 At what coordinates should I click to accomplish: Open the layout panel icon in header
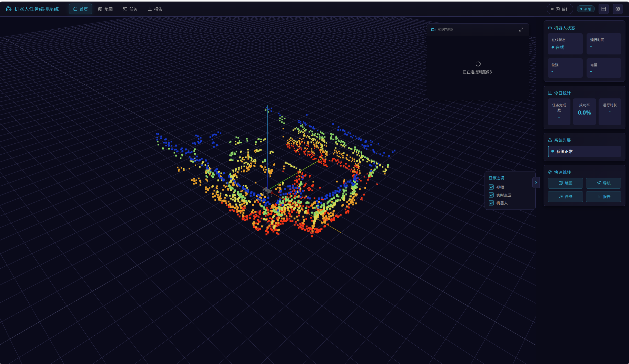604,9
